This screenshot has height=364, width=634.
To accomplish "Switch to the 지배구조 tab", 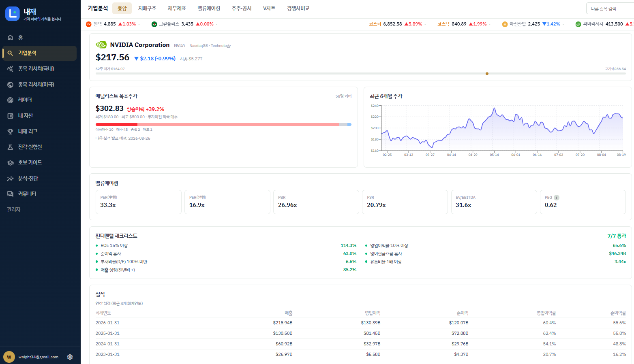I will point(147,8).
